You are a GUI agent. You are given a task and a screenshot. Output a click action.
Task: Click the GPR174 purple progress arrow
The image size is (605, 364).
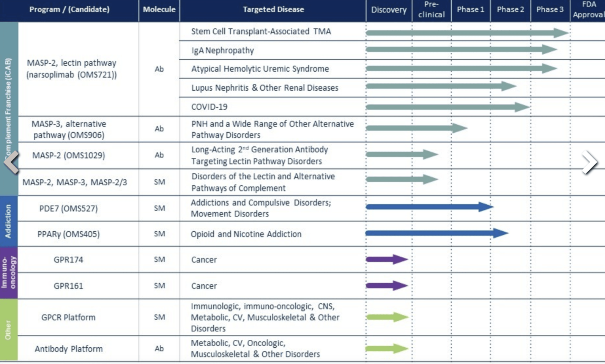[x=387, y=260]
